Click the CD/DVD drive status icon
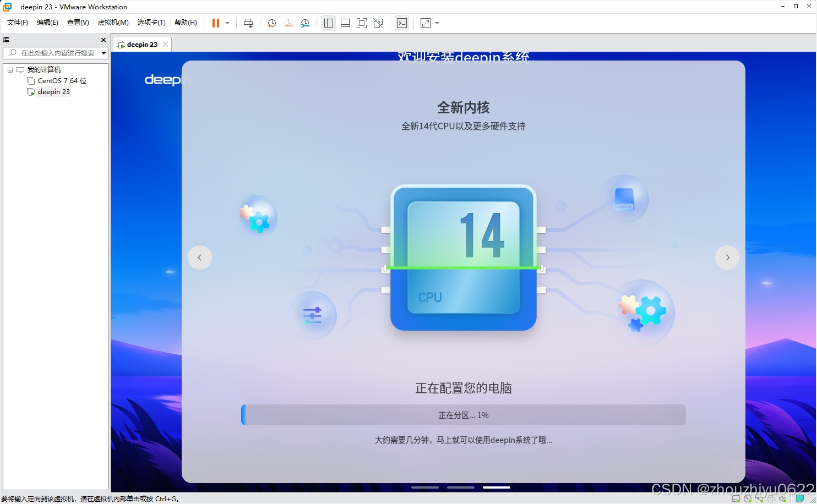Screen dimensions: 817x504 pyautogui.click(x=748, y=499)
